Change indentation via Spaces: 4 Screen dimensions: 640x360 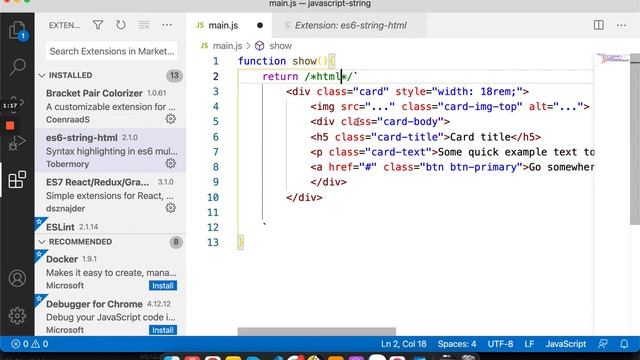[x=457, y=344]
